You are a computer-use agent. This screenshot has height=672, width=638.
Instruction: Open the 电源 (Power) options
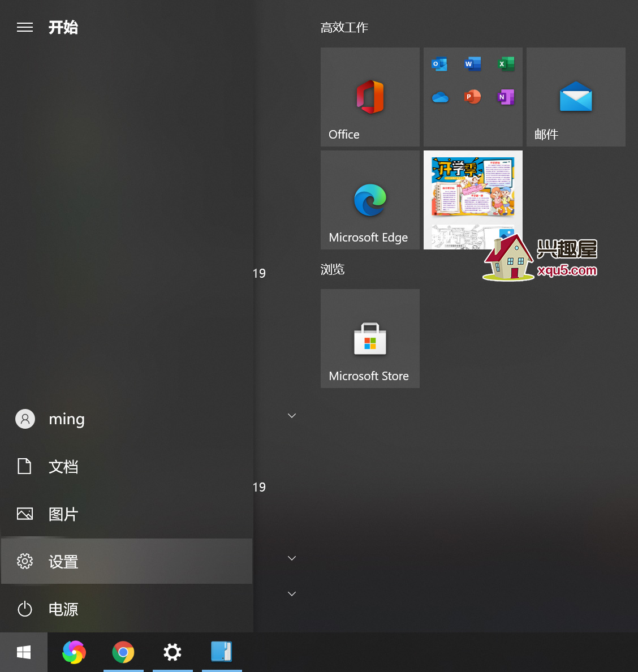126,609
